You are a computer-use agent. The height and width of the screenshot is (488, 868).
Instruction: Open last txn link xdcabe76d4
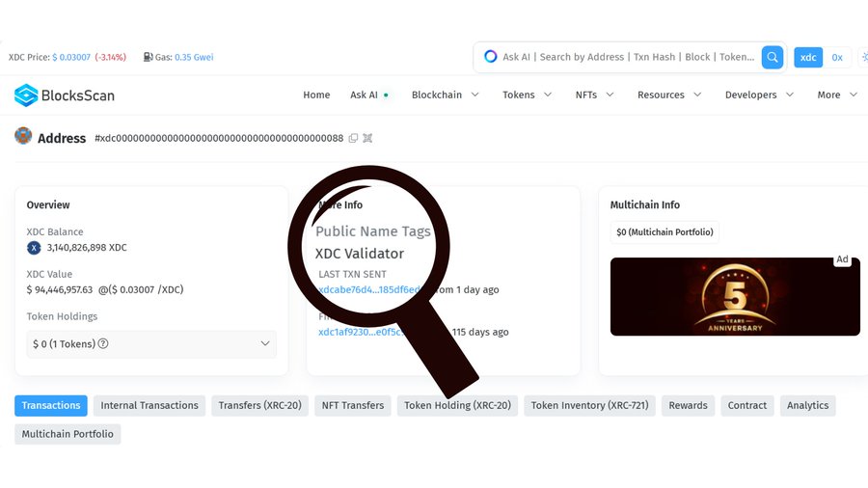(x=369, y=289)
